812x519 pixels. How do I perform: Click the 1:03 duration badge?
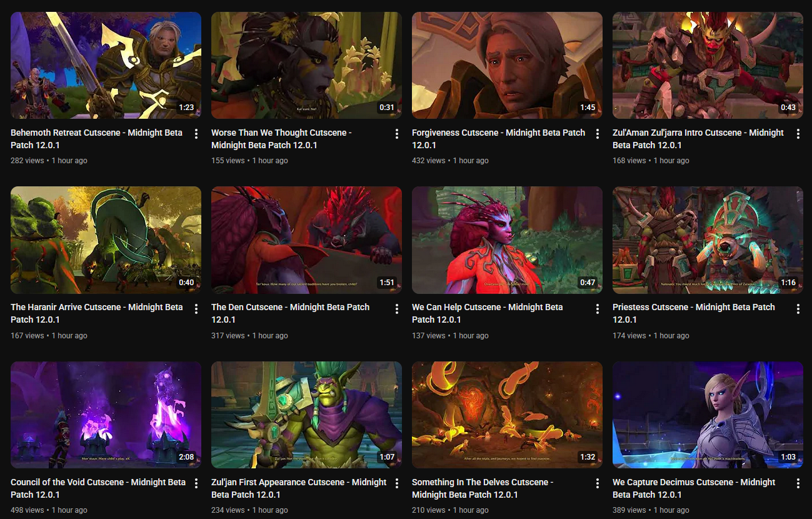click(788, 457)
